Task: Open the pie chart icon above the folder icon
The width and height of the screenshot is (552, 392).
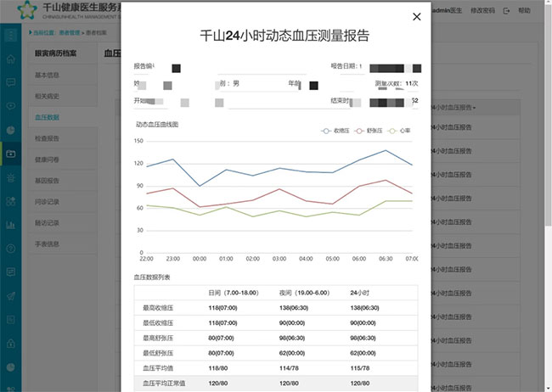Action: click(x=10, y=130)
